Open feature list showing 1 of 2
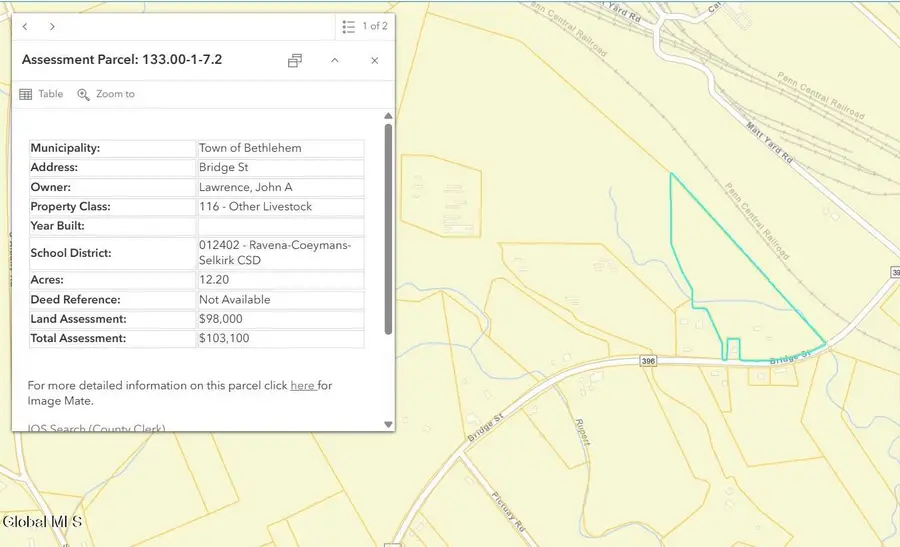This screenshot has height=547, width=900. 365,26
